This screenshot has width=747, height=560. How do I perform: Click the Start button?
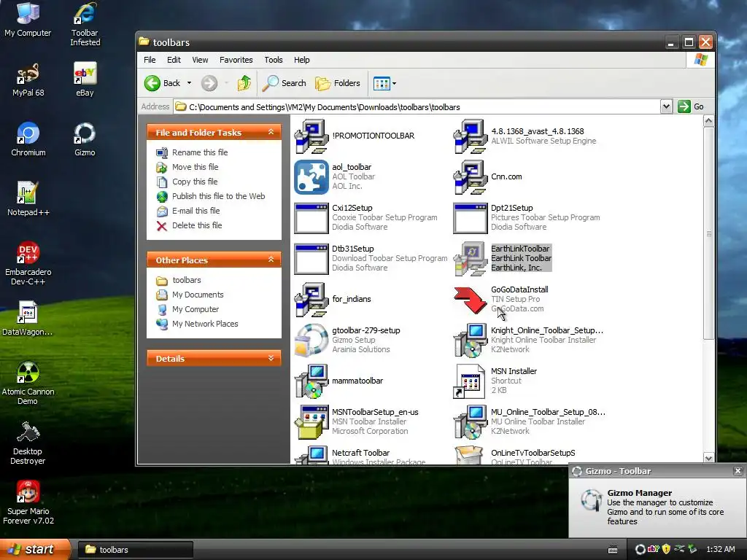pyautogui.click(x=34, y=550)
